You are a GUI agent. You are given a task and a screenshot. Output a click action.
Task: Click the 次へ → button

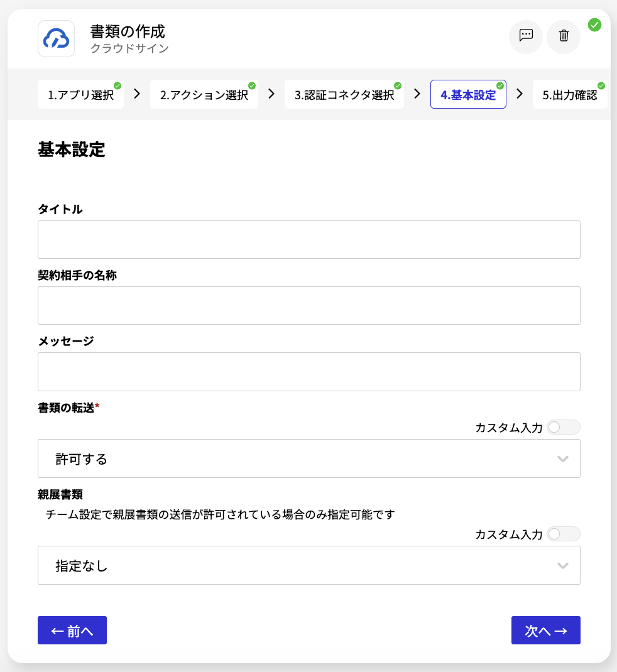coord(546,631)
